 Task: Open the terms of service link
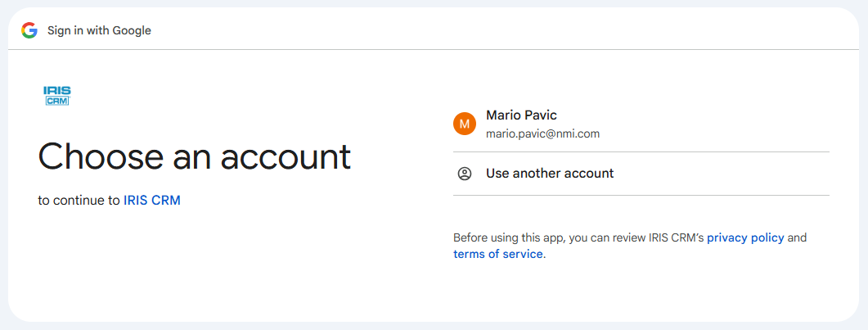tap(497, 254)
